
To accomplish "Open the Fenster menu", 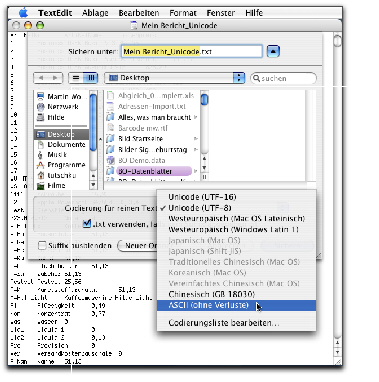I will pos(221,13).
